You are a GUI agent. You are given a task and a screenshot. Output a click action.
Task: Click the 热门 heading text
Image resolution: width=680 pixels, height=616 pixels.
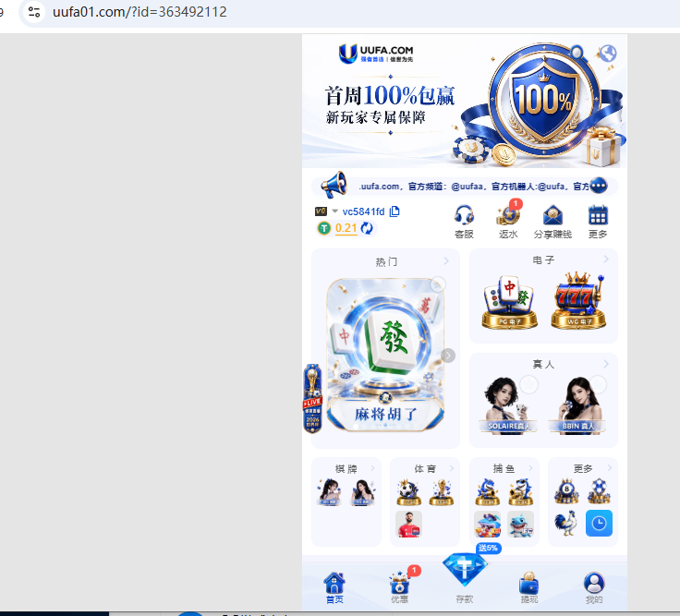coord(386,262)
